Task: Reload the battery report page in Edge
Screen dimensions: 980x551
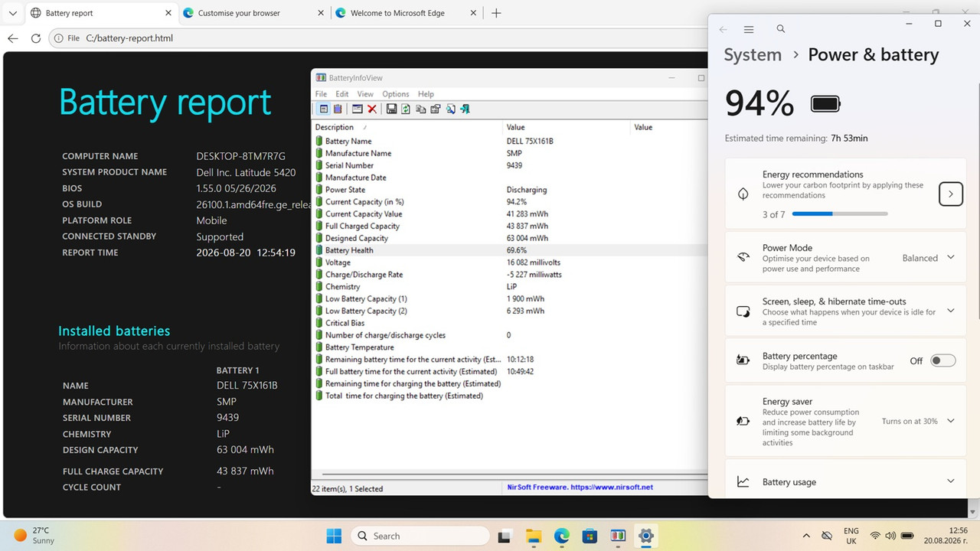Action: [36, 38]
